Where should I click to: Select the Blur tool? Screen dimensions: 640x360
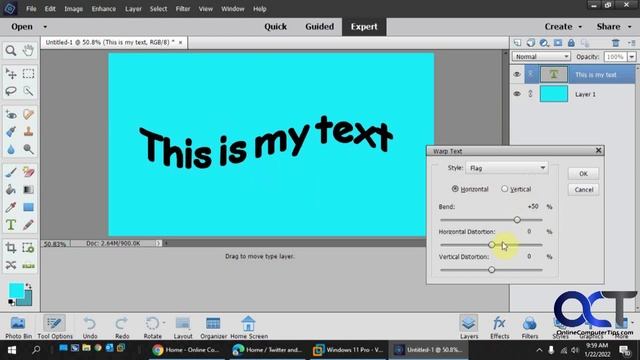tap(11, 149)
